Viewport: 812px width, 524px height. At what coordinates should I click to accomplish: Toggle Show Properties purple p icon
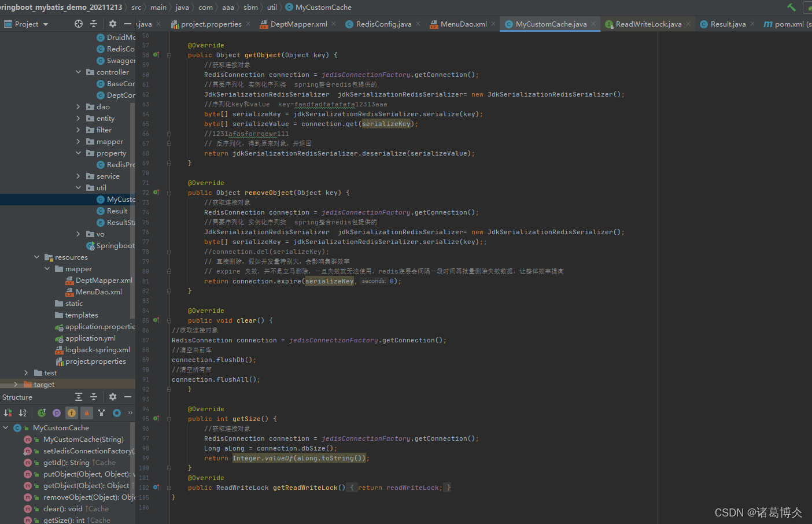point(57,413)
